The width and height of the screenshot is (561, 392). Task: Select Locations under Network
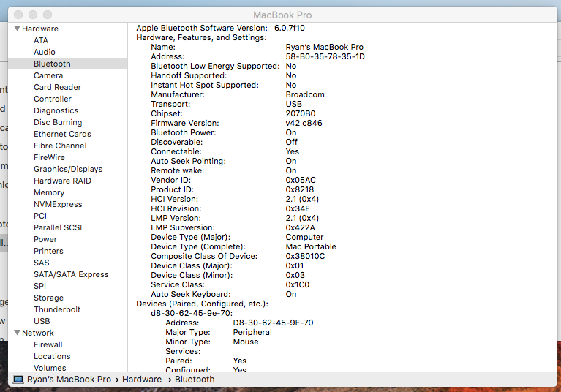[x=52, y=357]
